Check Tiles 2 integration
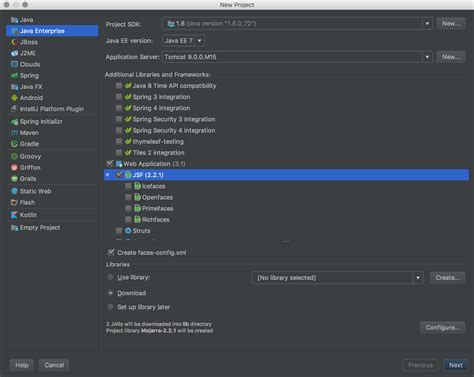The image size is (474, 377). coord(119,153)
